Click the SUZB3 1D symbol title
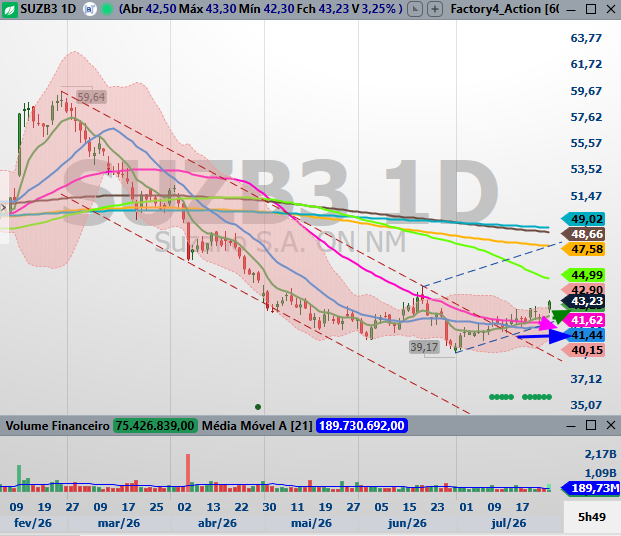This screenshot has height=536, width=621. pyautogui.click(x=48, y=9)
